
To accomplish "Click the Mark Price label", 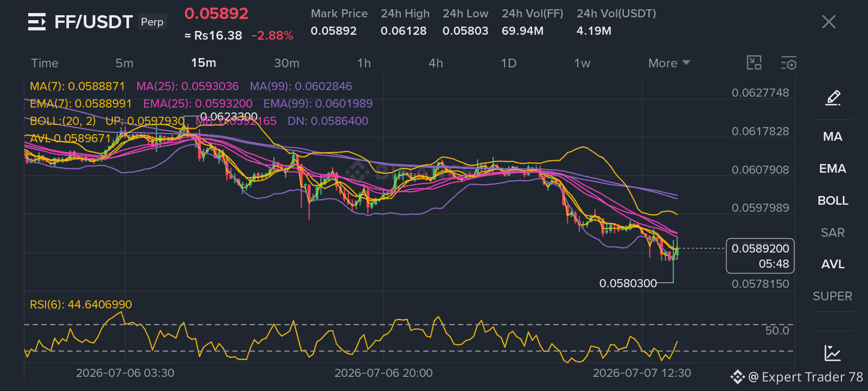I will point(339,14).
